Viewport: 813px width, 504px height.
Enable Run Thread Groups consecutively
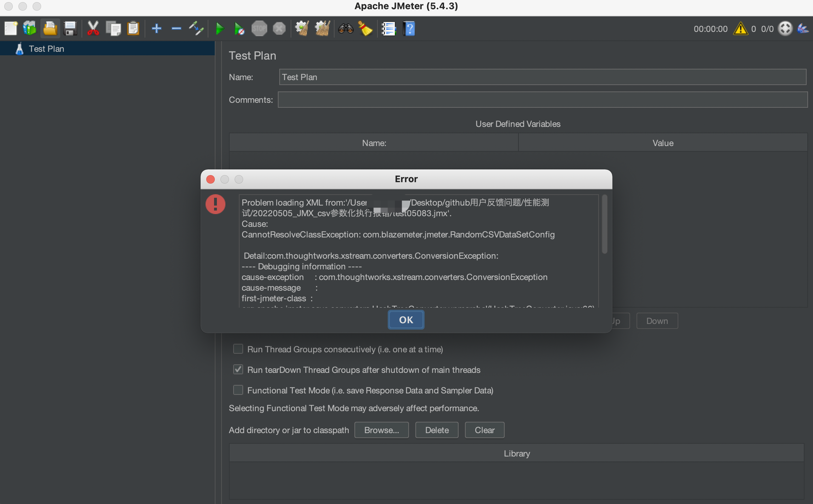(x=238, y=349)
